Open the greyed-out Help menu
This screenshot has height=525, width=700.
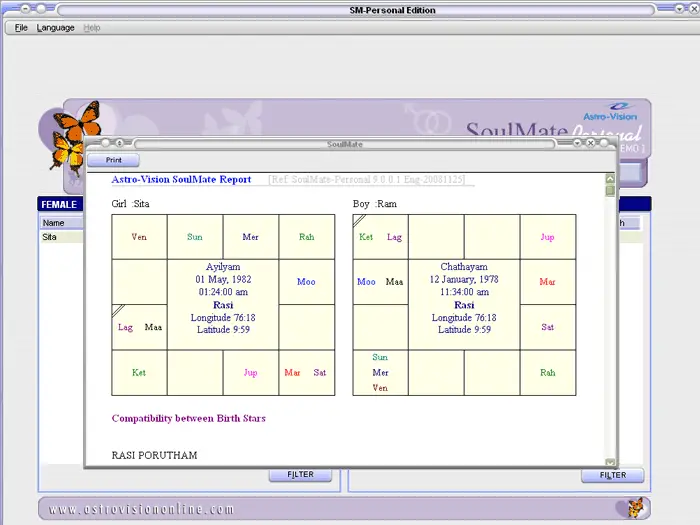pyautogui.click(x=92, y=28)
